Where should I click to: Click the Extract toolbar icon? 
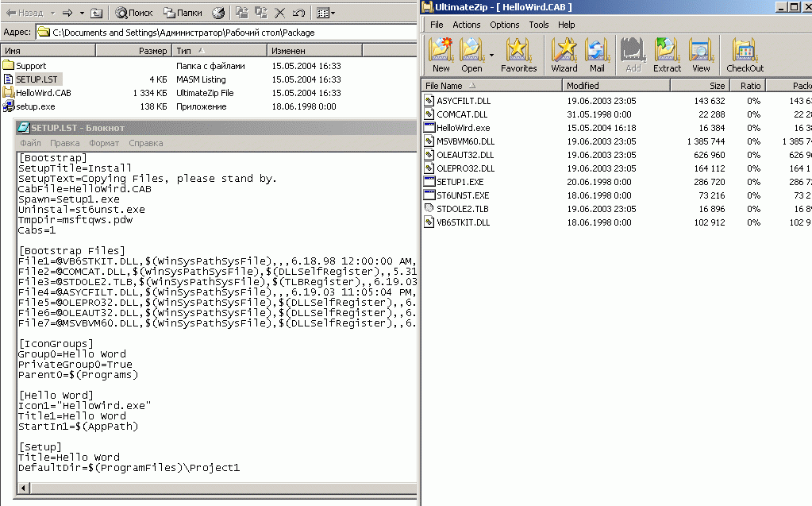(667, 55)
